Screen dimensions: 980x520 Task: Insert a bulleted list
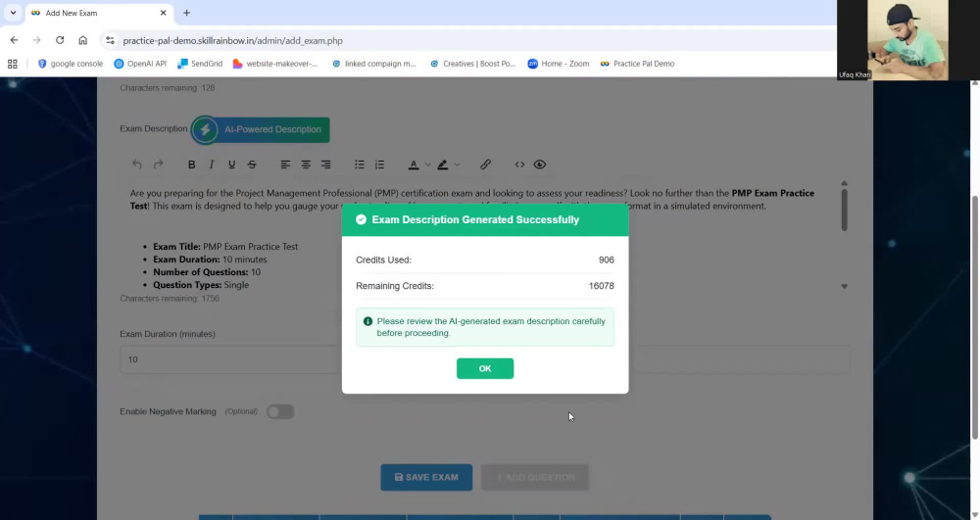click(360, 165)
